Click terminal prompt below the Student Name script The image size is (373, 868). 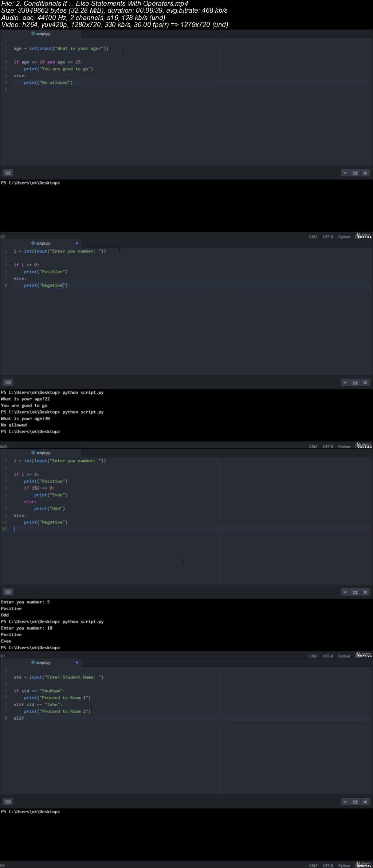click(31, 811)
